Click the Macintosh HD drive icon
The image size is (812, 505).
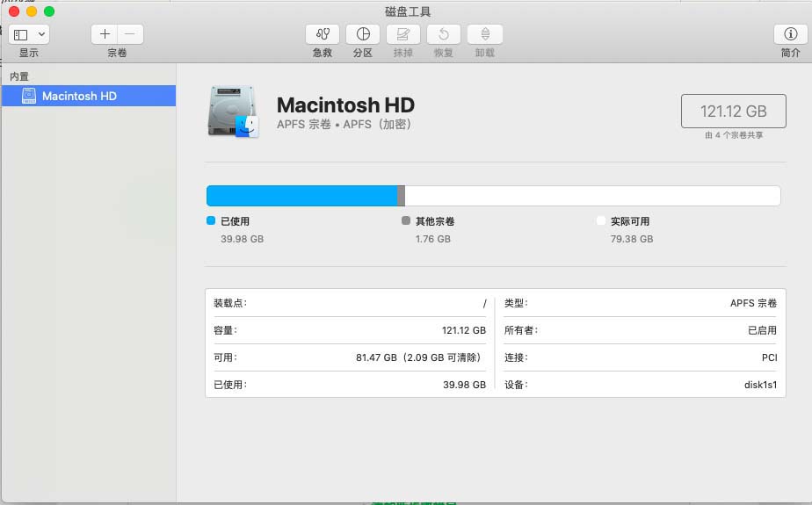233,112
